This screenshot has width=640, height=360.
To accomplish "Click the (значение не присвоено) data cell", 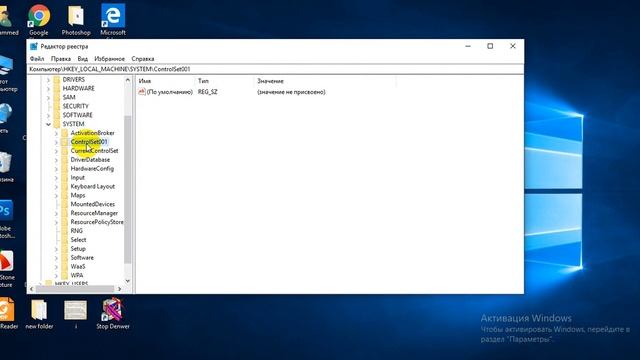I will tap(291, 92).
